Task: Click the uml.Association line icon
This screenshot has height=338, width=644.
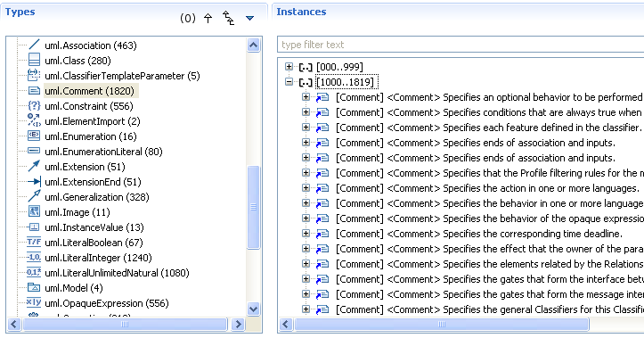Action: pyautogui.click(x=34, y=45)
